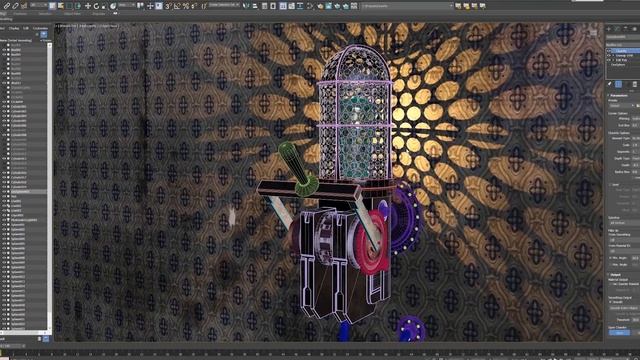The height and width of the screenshot is (360, 640).
Task: Click the Align tool icon
Action: point(255,6)
